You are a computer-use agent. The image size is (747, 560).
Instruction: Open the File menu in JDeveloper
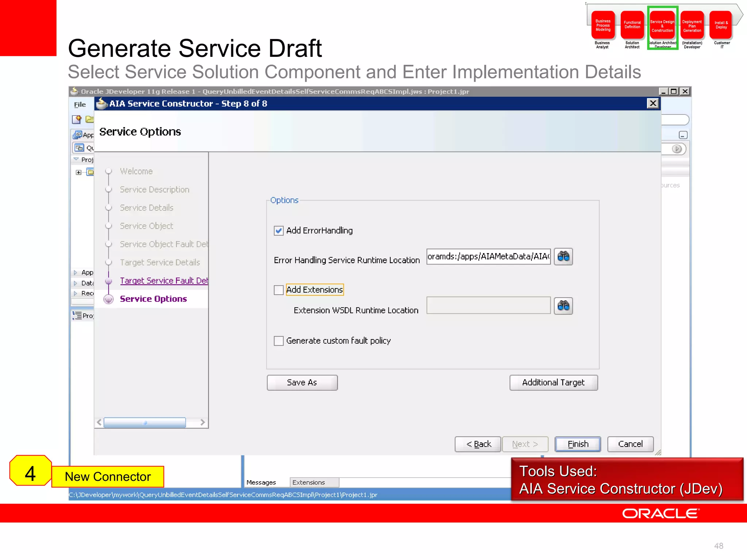pos(80,105)
